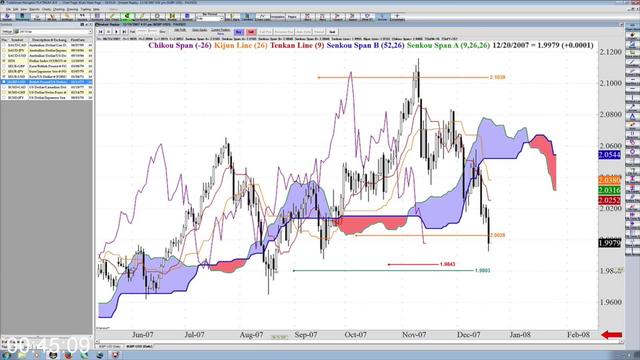Click the Pages toolbar button
Image resolution: width=640 pixels, height=360 pixels.
(292, 17)
